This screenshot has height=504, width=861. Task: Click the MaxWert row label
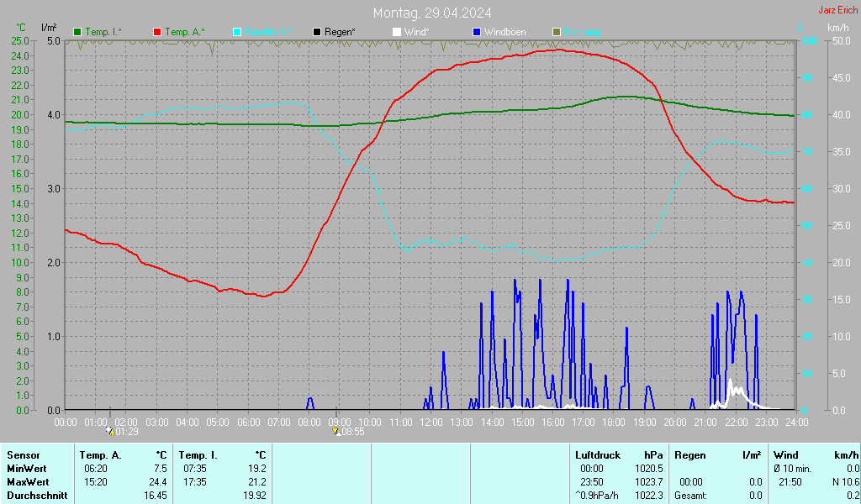click(29, 481)
